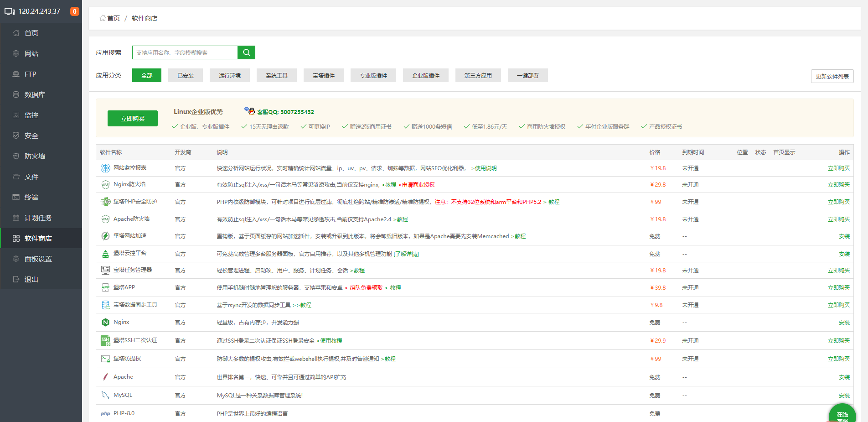Click the 堡塔防提权 terminal icon
The height and width of the screenshot is (422, 868).
pyautogui.click(x=105, y=359)
